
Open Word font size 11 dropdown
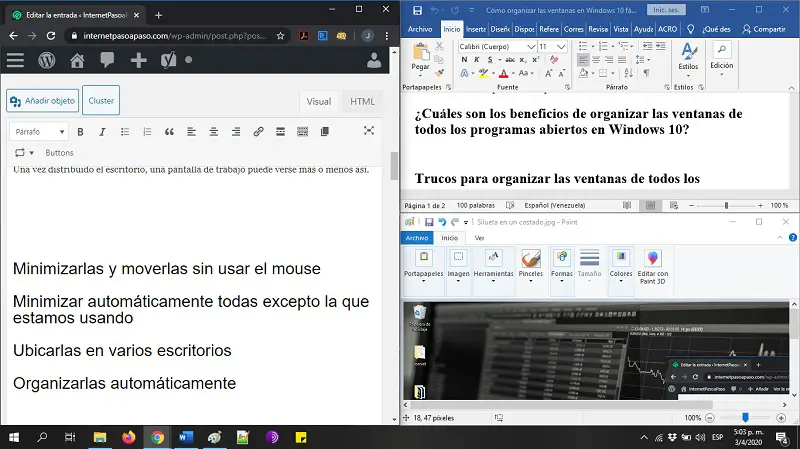pyautogui.click(x=561, y=46)
